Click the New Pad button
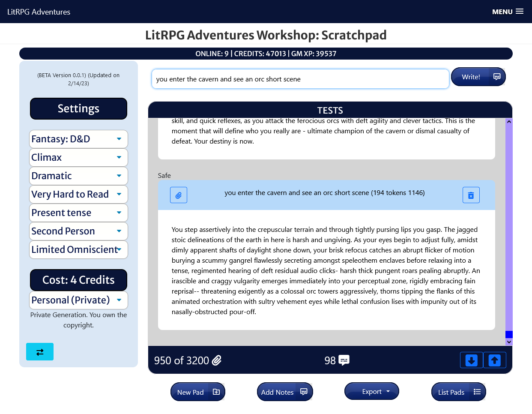Viewport: 532px width, 414px height. coord(198,392)
